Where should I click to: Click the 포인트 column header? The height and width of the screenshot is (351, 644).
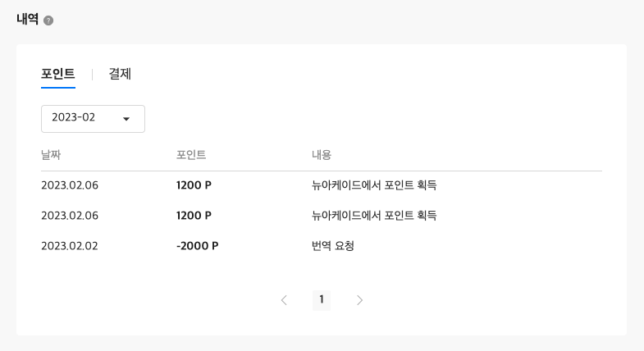[x=191, y=155]
